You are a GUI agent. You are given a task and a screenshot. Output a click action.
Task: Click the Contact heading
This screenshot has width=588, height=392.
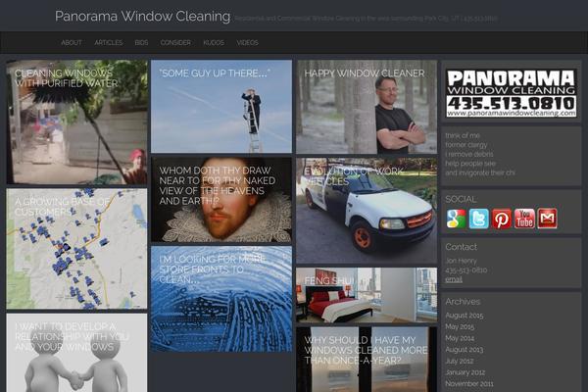point(461,247)
